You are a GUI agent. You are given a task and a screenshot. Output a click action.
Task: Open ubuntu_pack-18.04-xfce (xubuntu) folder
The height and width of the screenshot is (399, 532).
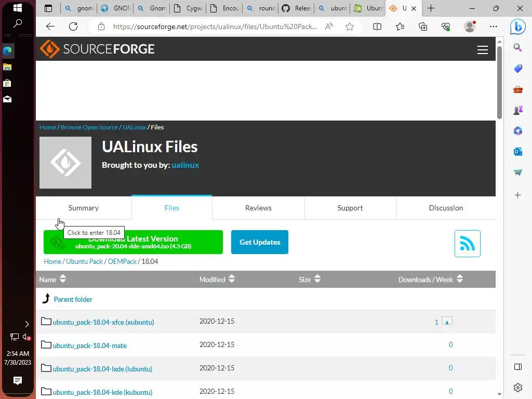click(103, 322)
